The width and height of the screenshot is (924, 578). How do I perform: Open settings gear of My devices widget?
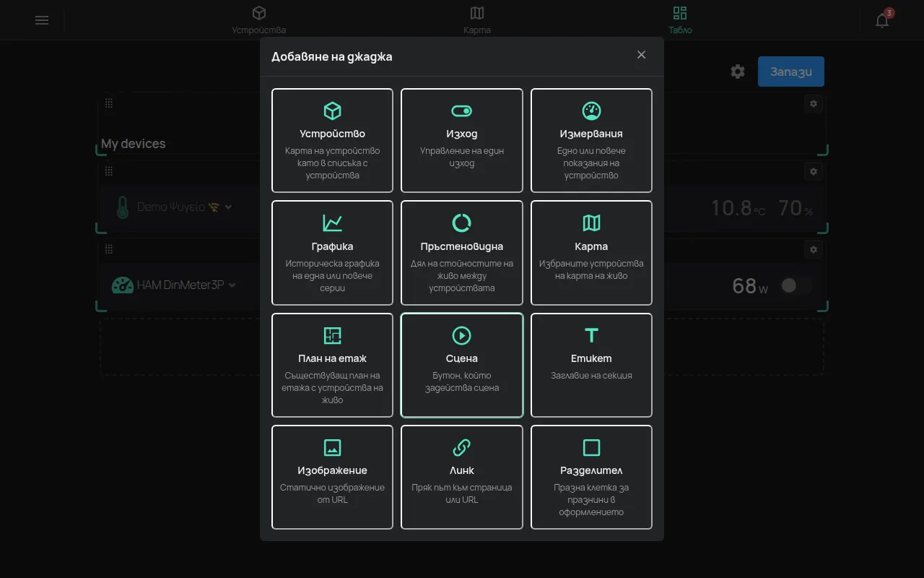pos(814,104)
